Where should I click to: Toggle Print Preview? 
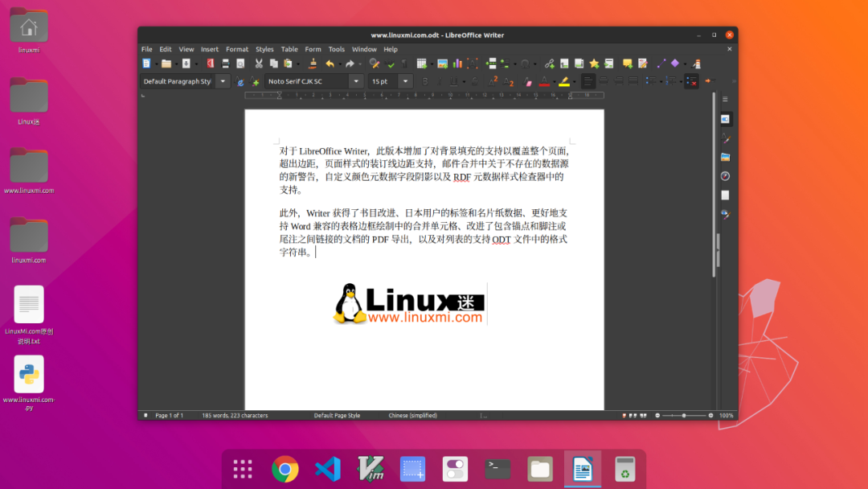tap(240, 64)
